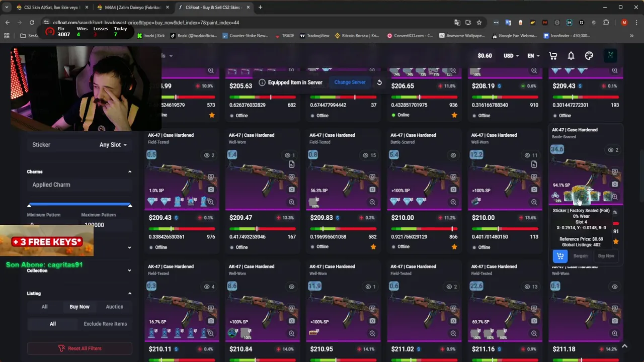The width and height of the screenshot is (644, 362).
Task: Click the float bar on the $209.43 listing
Action: coord(181,229)
